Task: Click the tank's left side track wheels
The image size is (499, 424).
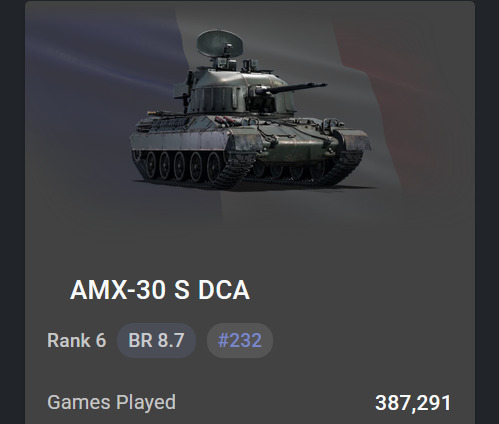Action: 182,164
